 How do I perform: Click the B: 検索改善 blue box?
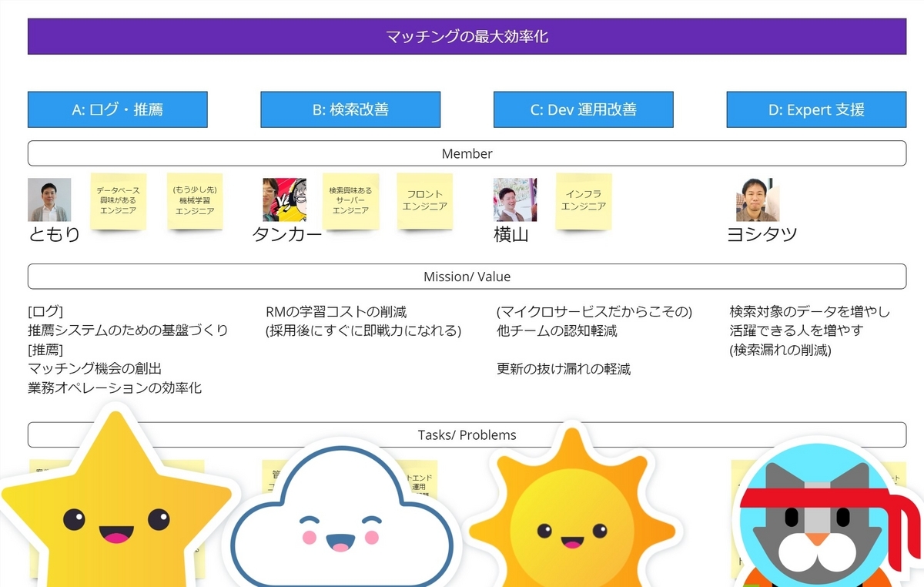350,109
